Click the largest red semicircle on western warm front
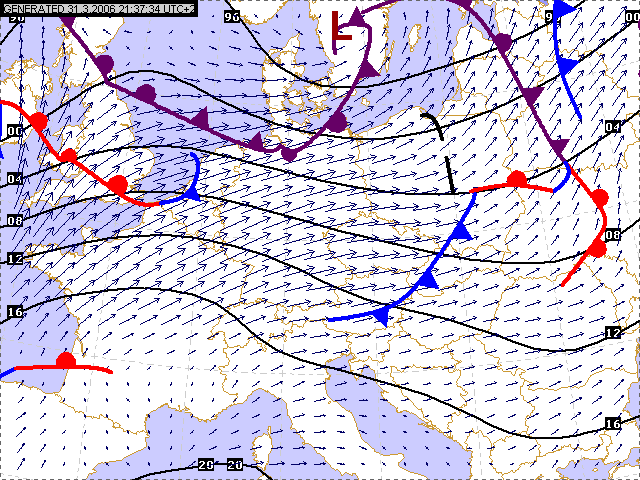This screenshot has width=640, height=480. click(x=118, y=185)
